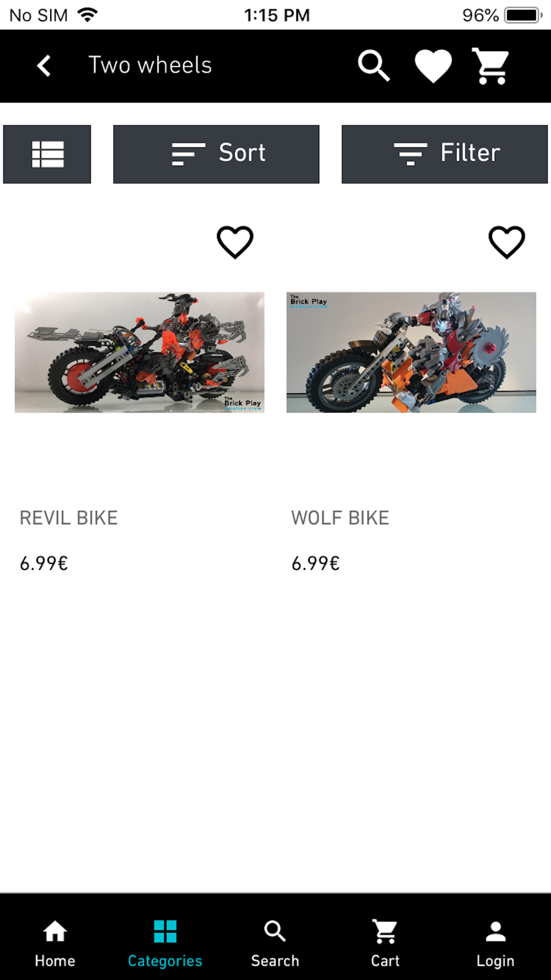Screen dimensions: 551x980
Task: Open the Cart tab in bottom bar
Action: pyautogui.click(x=385, y=944)
